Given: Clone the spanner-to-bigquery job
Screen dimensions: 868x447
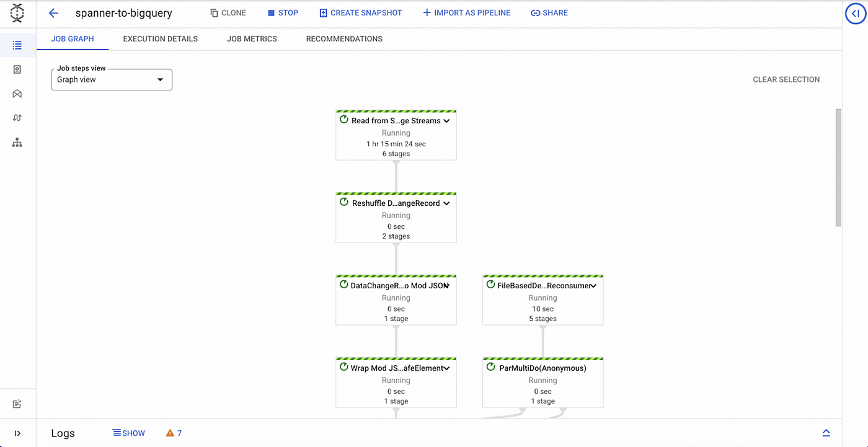Looking at the screenshot, I should coord(228,13).
